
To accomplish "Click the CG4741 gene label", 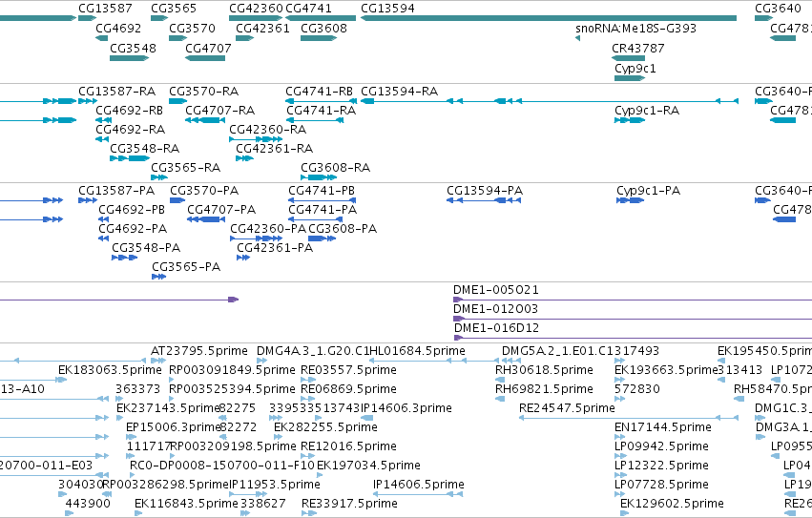I will 308,9.
